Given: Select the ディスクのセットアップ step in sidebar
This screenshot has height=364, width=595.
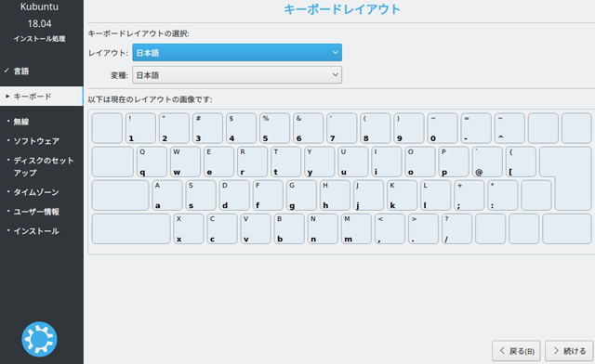Looking at the screenshot, I should pos(44,166).
